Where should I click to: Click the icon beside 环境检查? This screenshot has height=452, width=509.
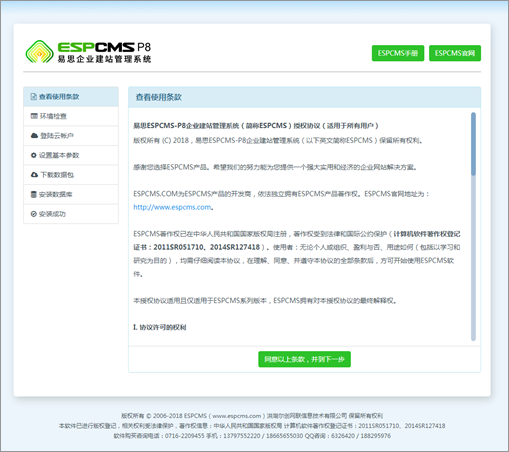(x=34, y=116)
